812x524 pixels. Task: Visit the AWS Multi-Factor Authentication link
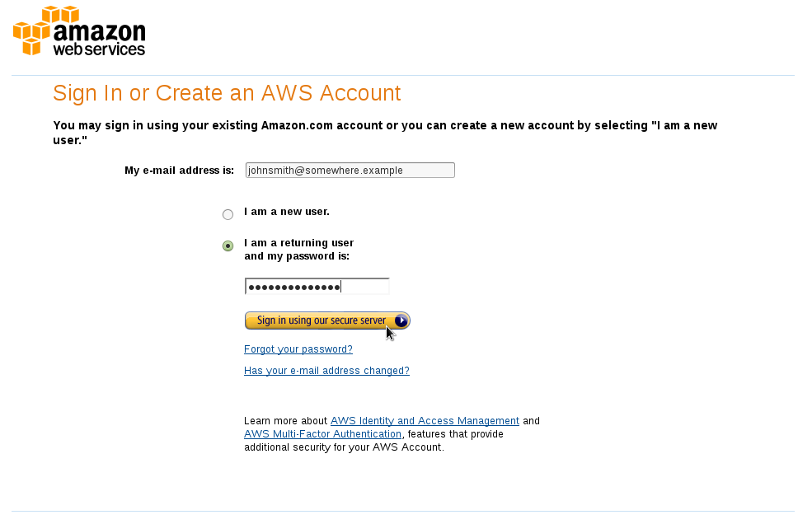point(322,434)
